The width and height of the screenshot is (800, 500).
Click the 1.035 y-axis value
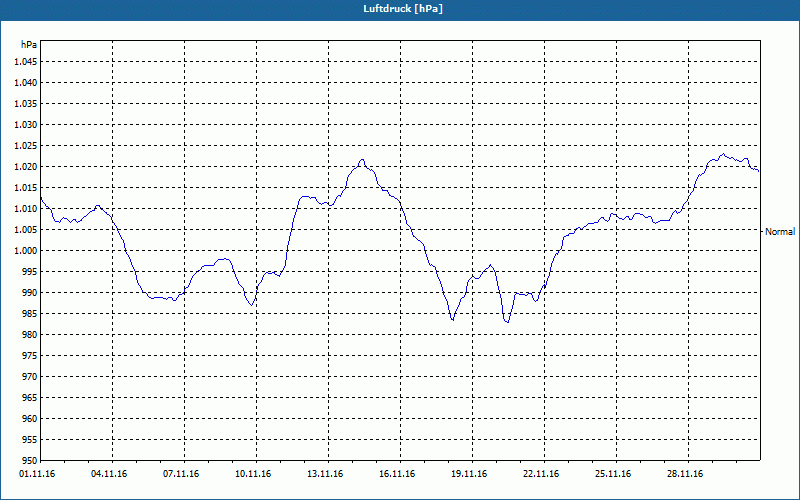point(26,104)
